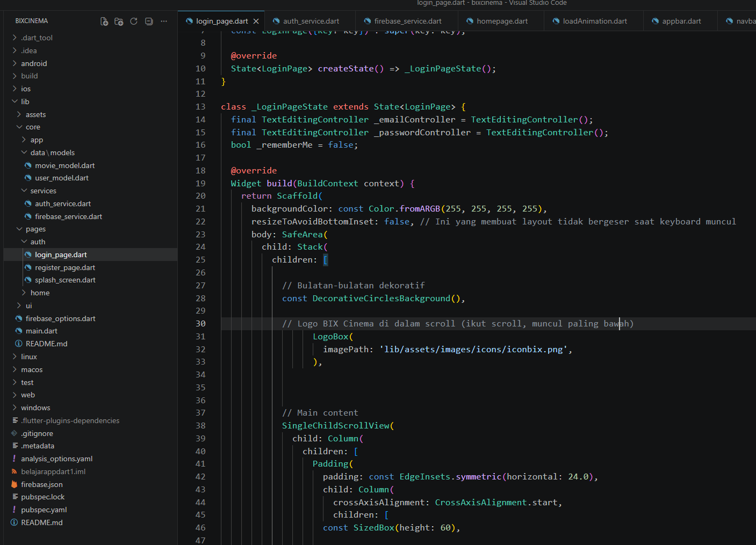Open register_page.dart from the file tree
The height and width of the screenshot is (545, 756).
point(65,267)
